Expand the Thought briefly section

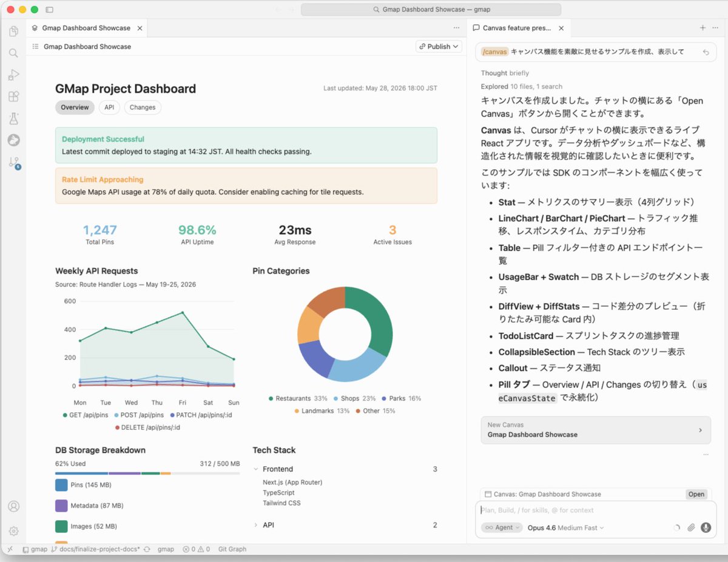coord(505,73)
